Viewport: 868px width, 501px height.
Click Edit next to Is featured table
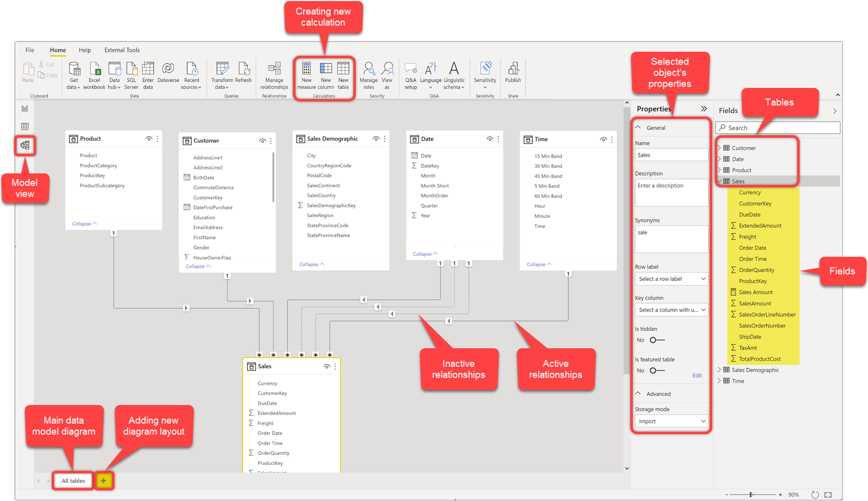tap(697, 375)
